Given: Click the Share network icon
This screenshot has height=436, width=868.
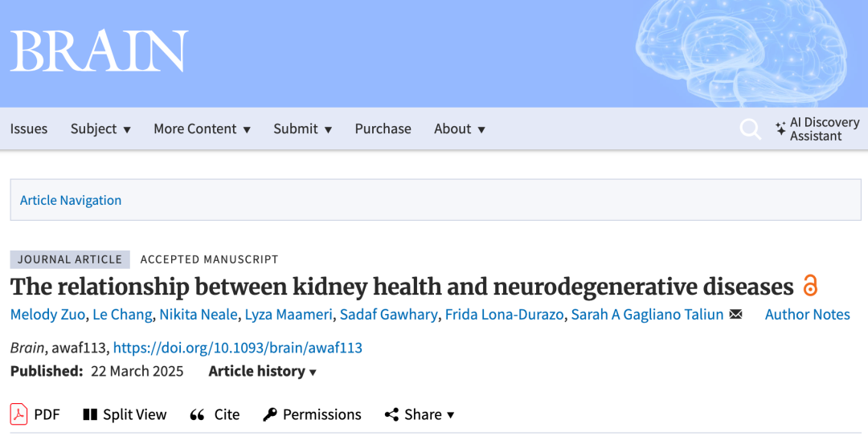Looking at the screenshot, I should [391, 414].
